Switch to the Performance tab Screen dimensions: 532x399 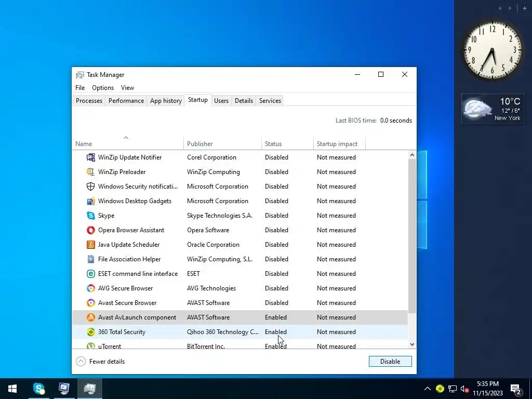point(126,101)
